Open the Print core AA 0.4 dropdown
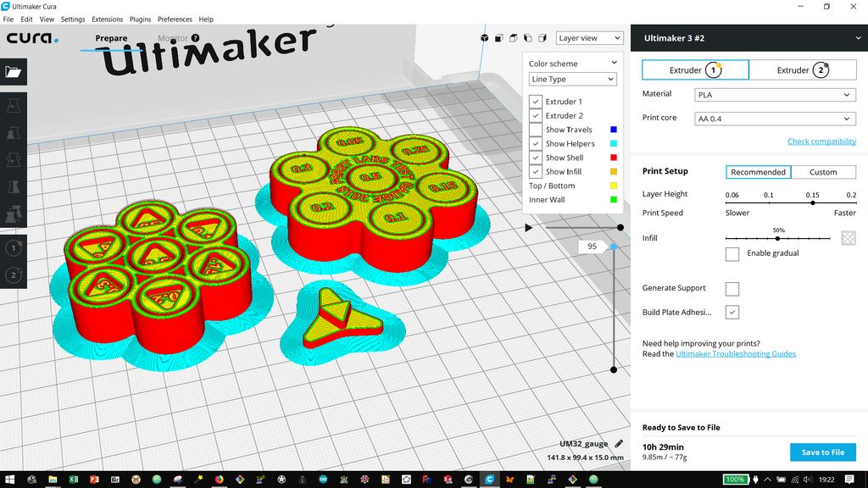Viewport: 868px width, 488px height. point(775,119)
